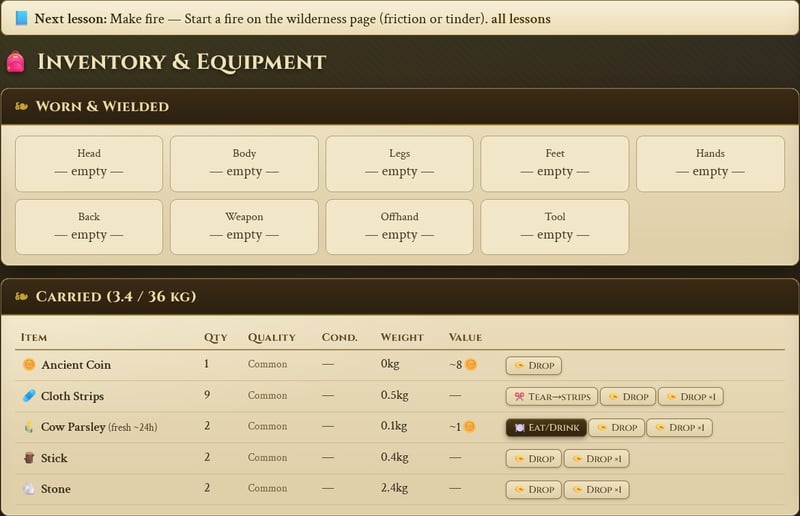Click the Qty column header
This screenshot has height=516, width=800.
[x=215, y=337]
